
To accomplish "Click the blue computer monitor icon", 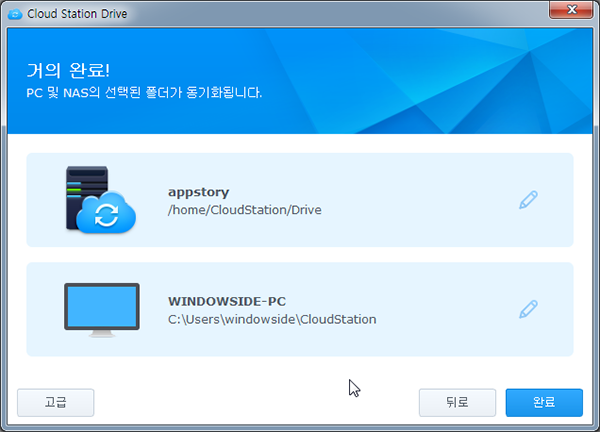I will coord(102,310).
